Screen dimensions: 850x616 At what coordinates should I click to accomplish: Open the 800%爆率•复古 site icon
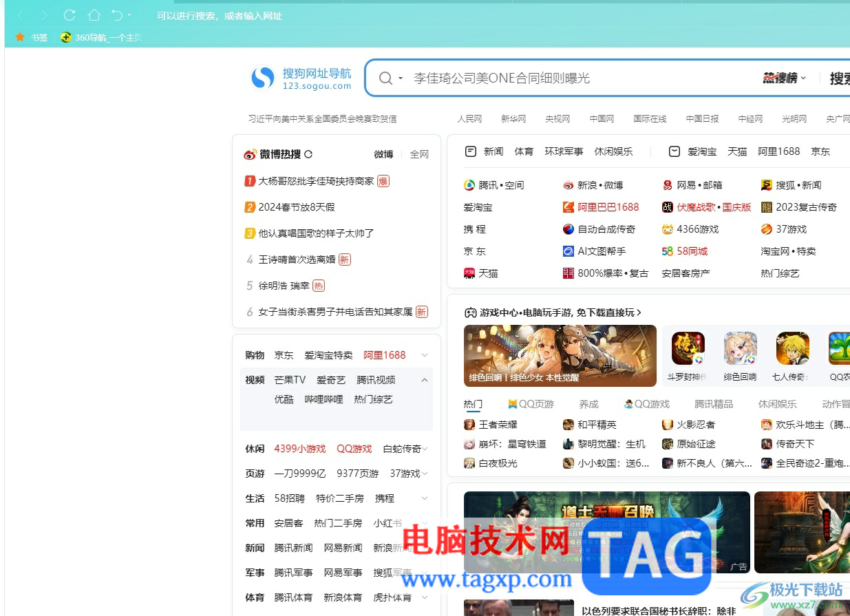[569, 273]
